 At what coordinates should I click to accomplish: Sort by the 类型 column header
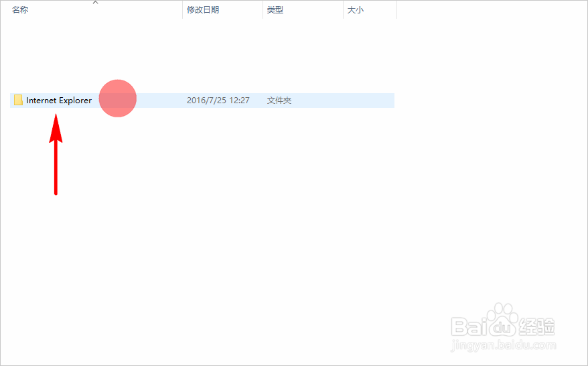(x=275, y=10)
